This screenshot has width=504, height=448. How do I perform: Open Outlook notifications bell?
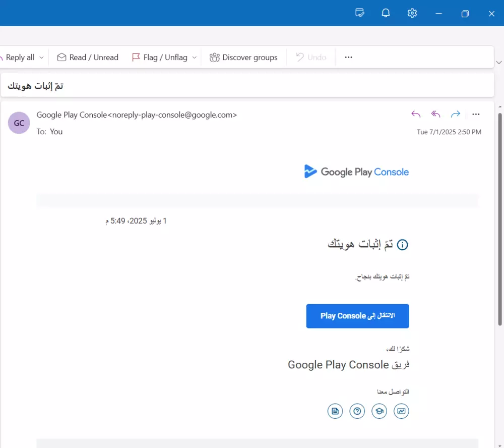tap(386, 13)
